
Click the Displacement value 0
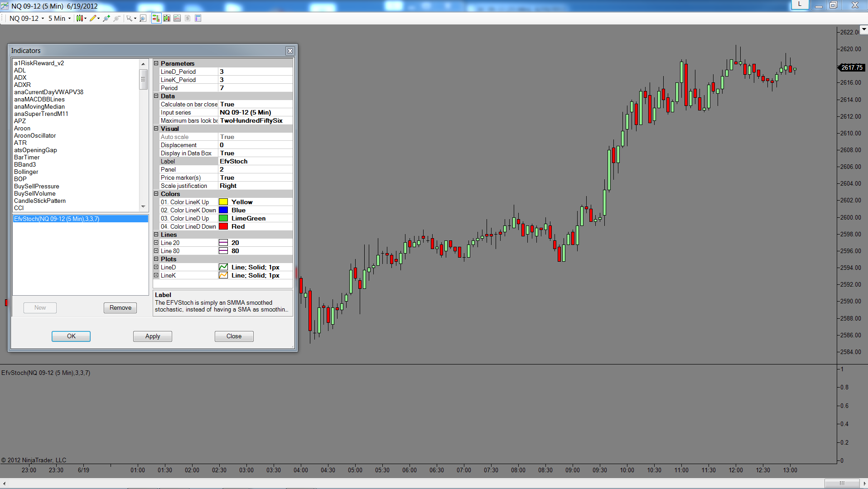[x=256, y=145]
